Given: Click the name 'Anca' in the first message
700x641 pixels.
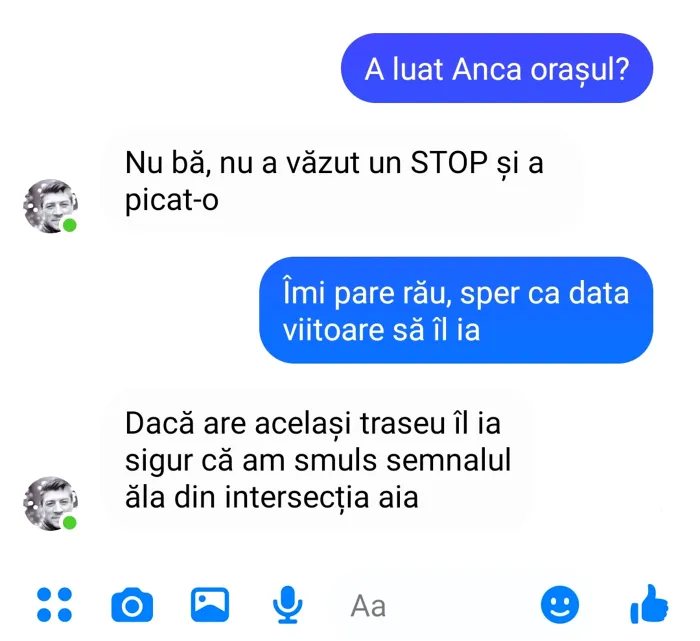Looking at the screenshot, I should click(x=487, y=70).
